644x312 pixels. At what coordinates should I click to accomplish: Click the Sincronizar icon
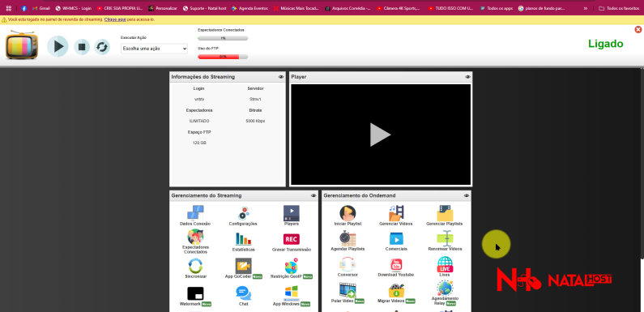(x=195, y=269)
